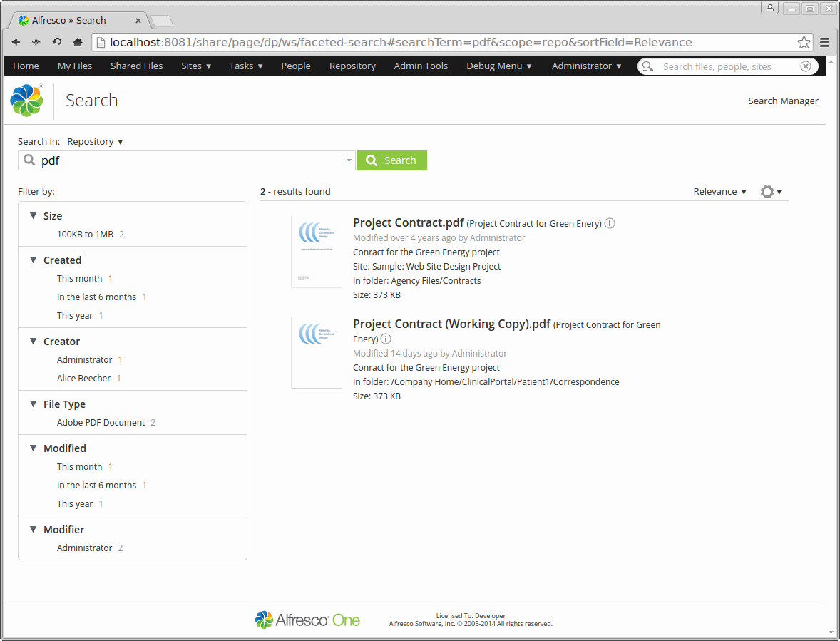This screenshot has height=641, width=840.
Task: Bookmark this page with the star
Action: tap(804, 42)
